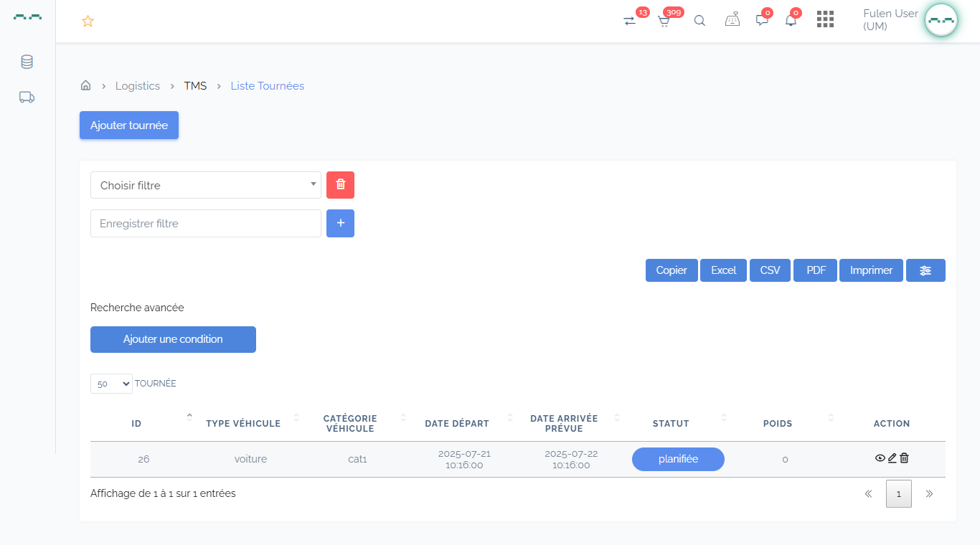Open the Choisir filtre dropdown
The width and height of the screenshot is (980, 545).
206,185
